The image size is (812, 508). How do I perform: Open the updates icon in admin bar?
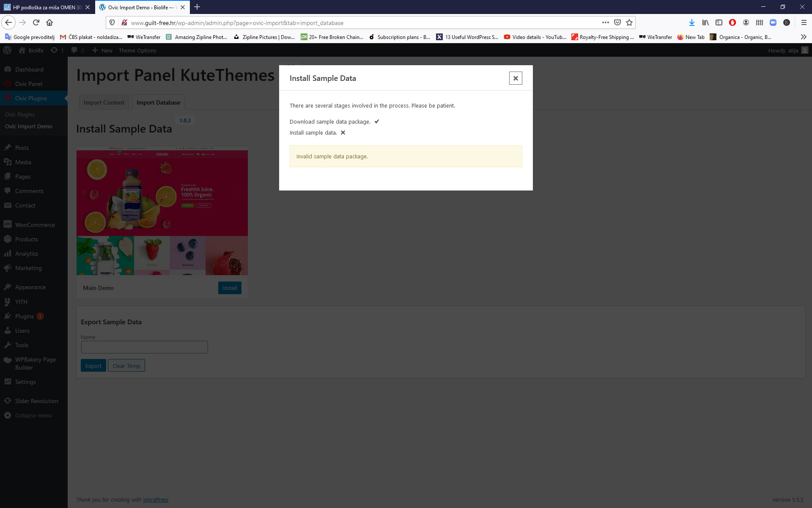click(57, 50)
